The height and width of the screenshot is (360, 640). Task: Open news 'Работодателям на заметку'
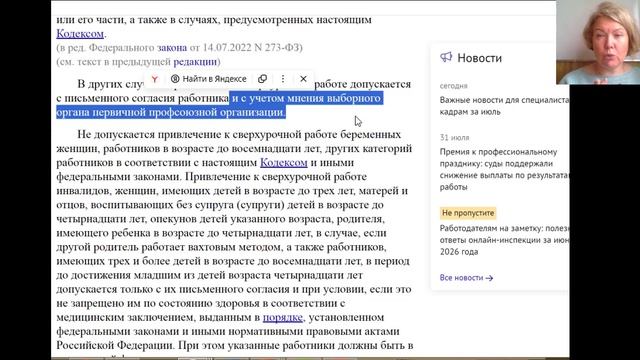504,240
